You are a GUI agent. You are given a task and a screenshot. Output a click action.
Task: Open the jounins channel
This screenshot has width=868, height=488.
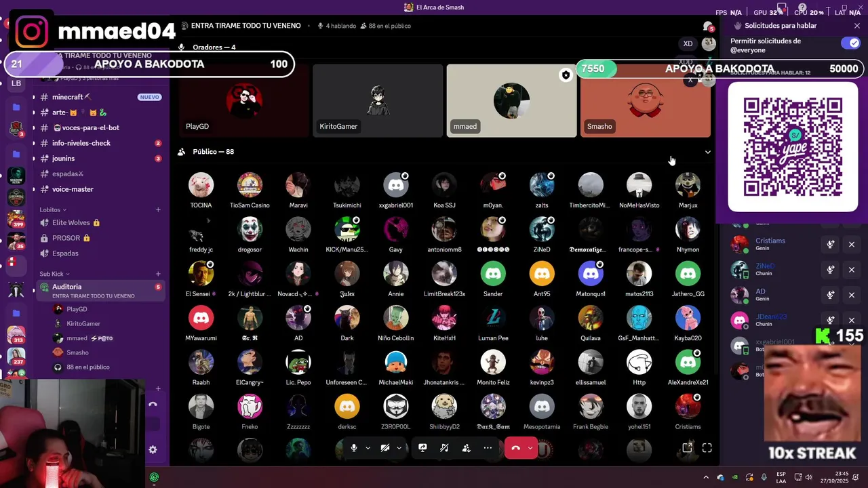point(100,159)
